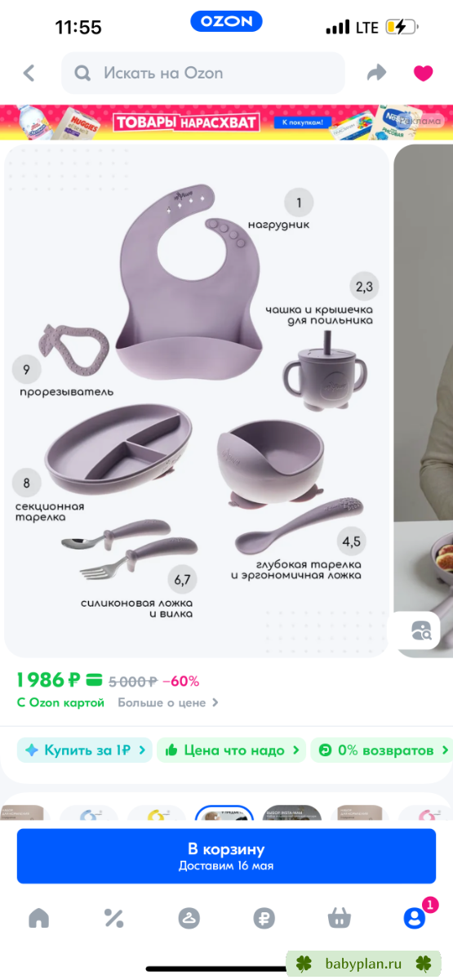Expand the Цена что надо chip
This screenshot has height=980, width=453.
click(x=231, y=750)
